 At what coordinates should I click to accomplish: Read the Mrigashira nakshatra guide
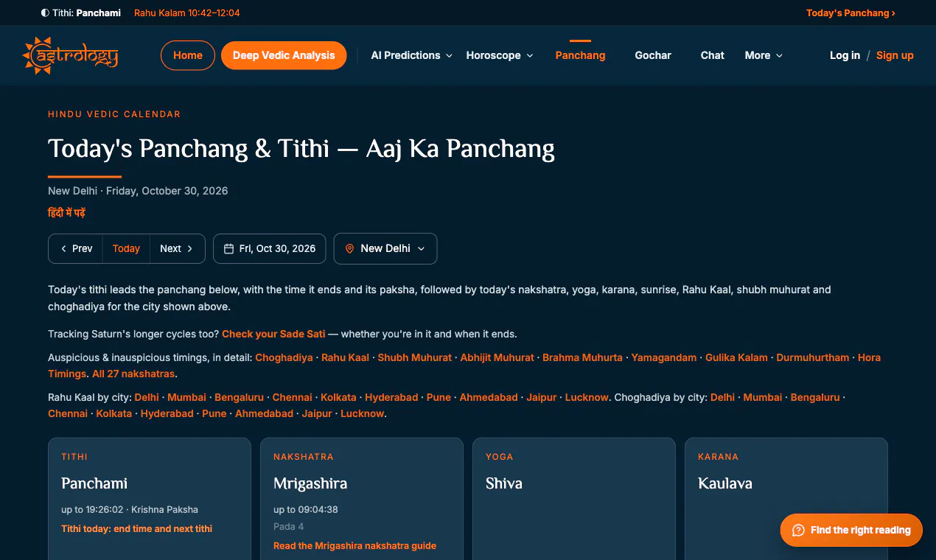point(355,546)
